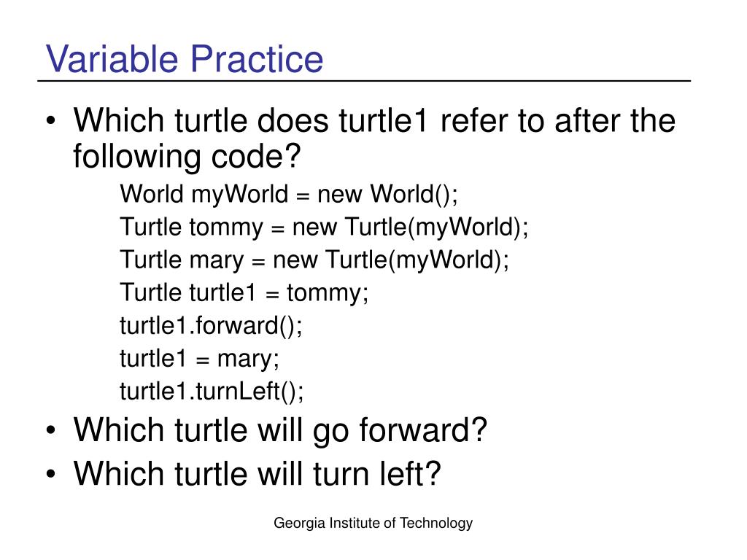This screenshot has height=560, width=747.
Task: Click the 'turtle1 = mary;' assignment line
Action: [200, 359]
